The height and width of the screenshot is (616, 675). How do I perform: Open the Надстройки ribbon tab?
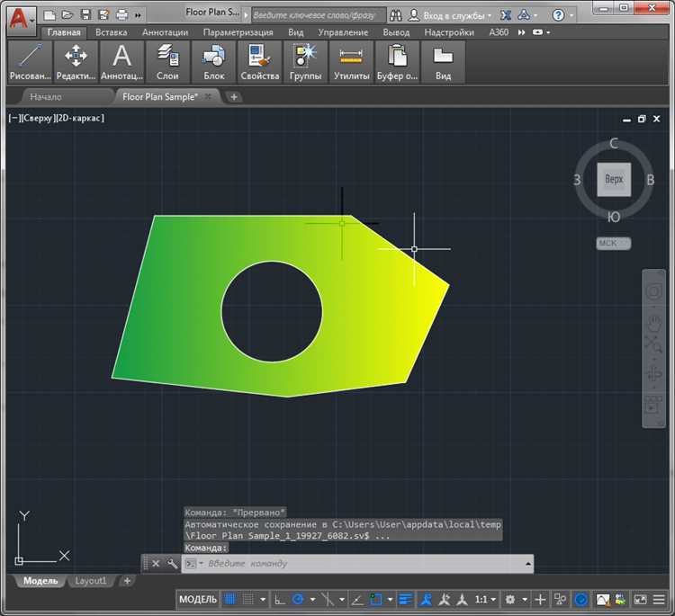[x=449, y=32]
